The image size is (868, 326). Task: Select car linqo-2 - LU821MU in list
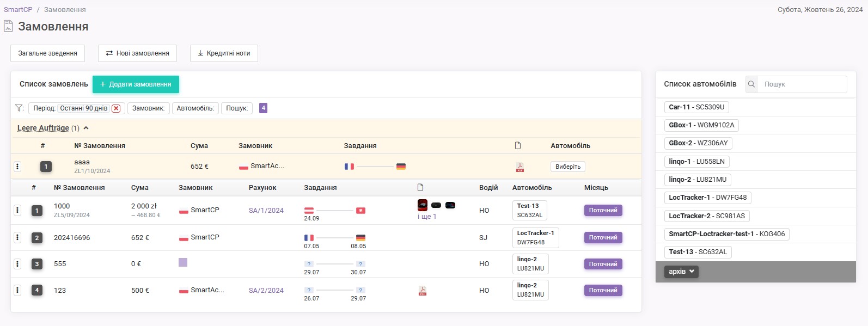point(698,180)
